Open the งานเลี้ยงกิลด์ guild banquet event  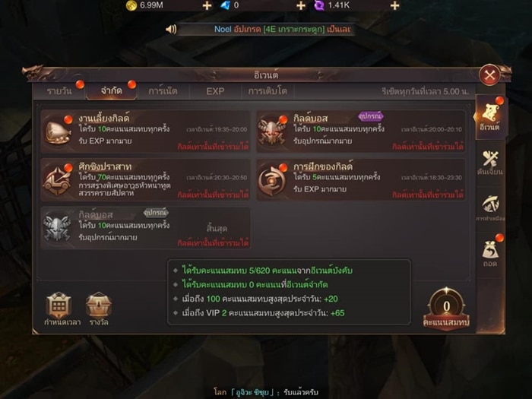(x=146, y=131)
